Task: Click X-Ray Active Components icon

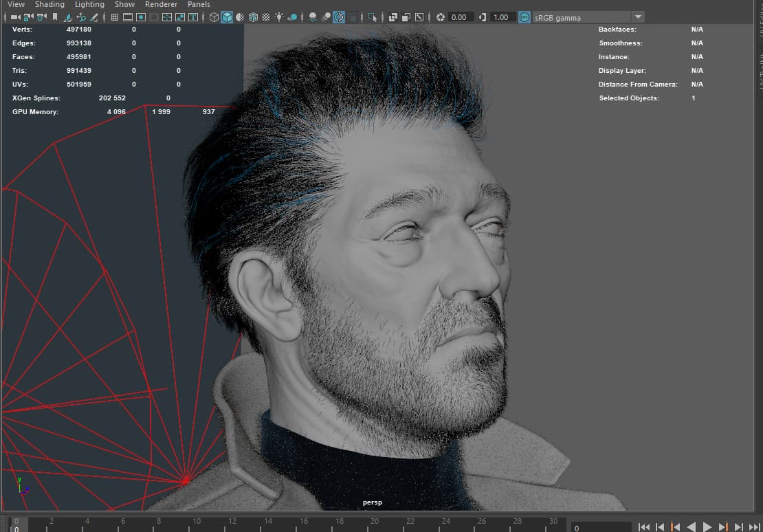Action: tap(406, 17)
